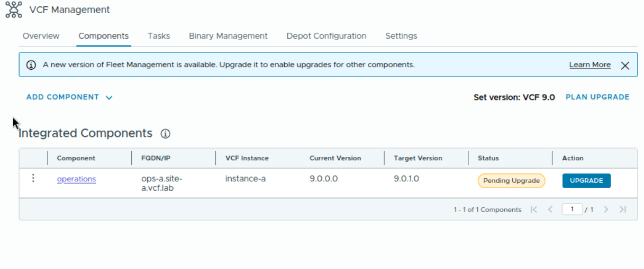Image resolution: width=644 pixels, height=269 pixels.
Task: Go to the next components page
Action: pyautogui.click(x=606, y=210)
